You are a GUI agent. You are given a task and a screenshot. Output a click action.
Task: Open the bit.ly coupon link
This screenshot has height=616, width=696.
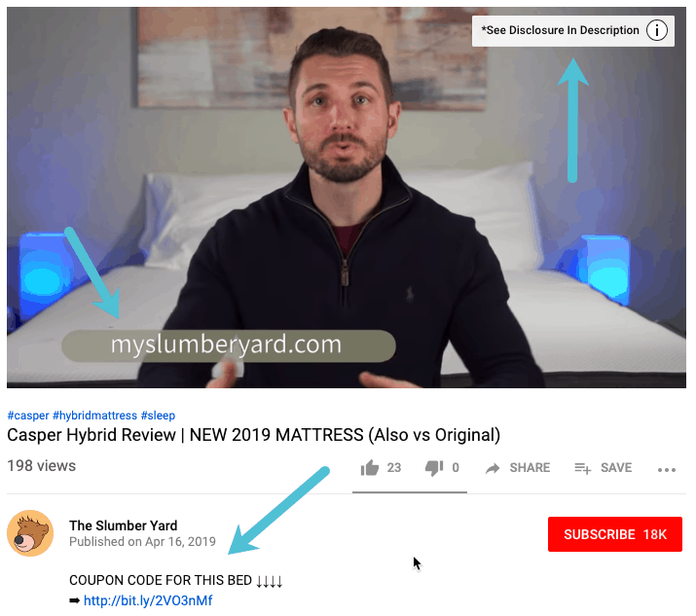pyautogui.click(x=148, y=600)
